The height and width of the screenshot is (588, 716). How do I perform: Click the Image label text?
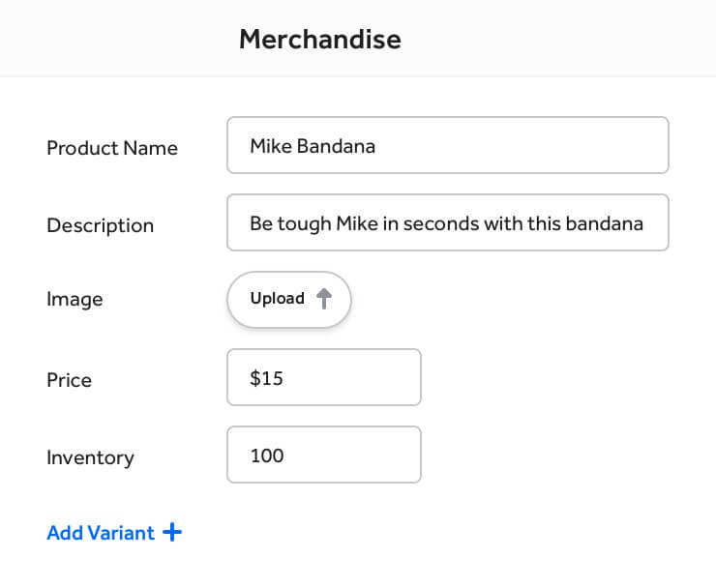75,300
